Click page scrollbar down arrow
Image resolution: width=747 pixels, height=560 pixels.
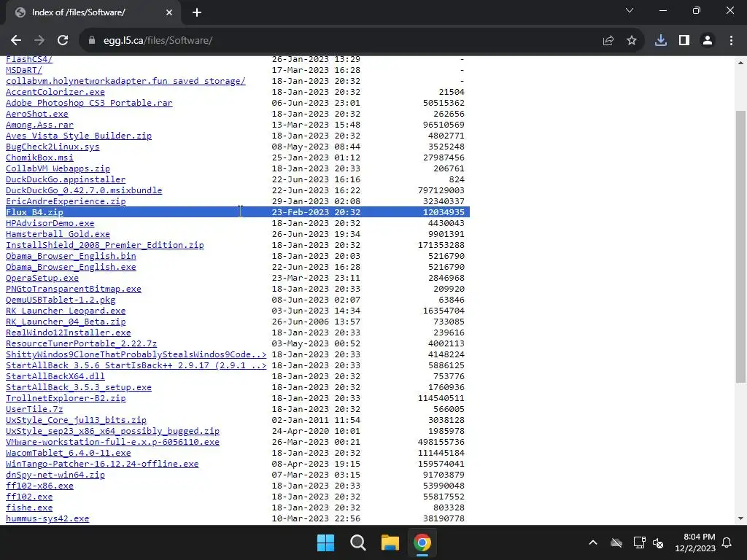click(x=741, y=518)
